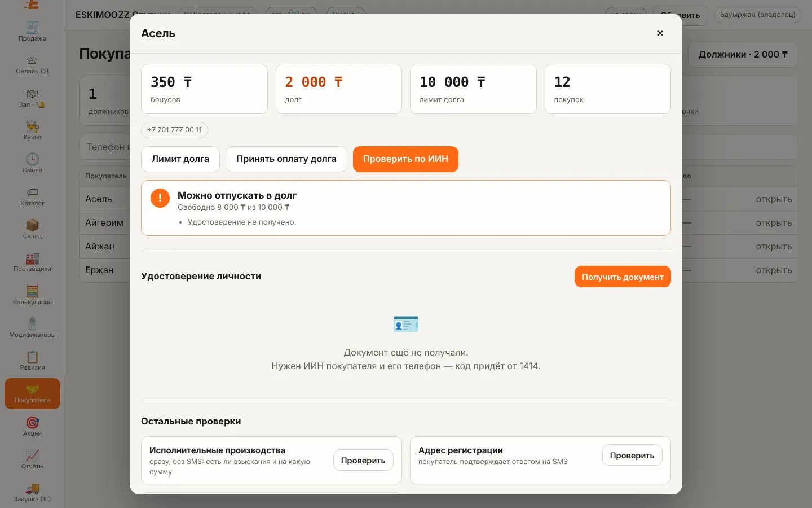Click the 2 000 ₸ долг card
The height and width of the screenshot is (508, 812).
coord(339,89)
